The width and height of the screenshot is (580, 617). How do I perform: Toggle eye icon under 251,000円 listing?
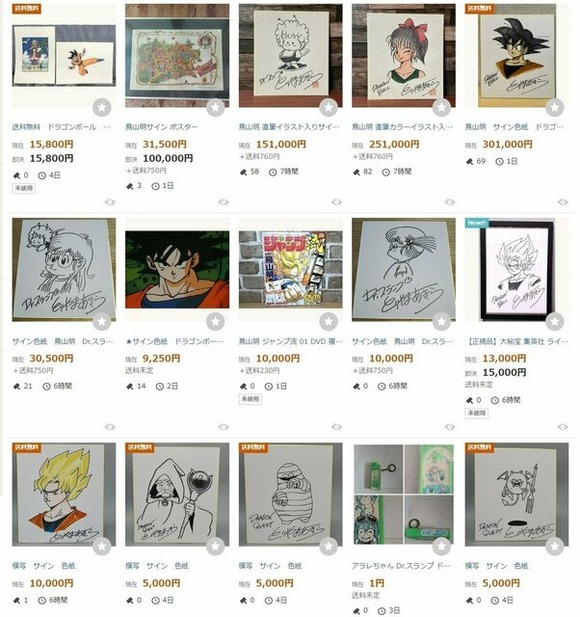[x=450, y=202]
